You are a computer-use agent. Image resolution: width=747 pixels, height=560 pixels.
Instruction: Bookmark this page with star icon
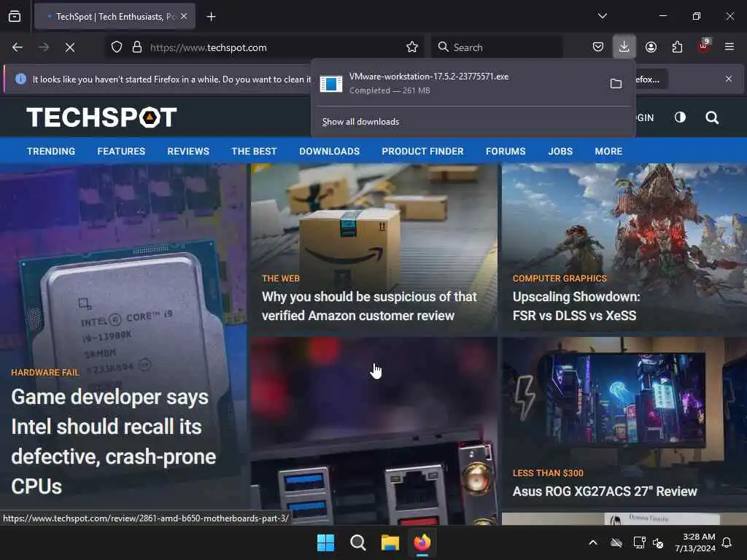(412, 47)
